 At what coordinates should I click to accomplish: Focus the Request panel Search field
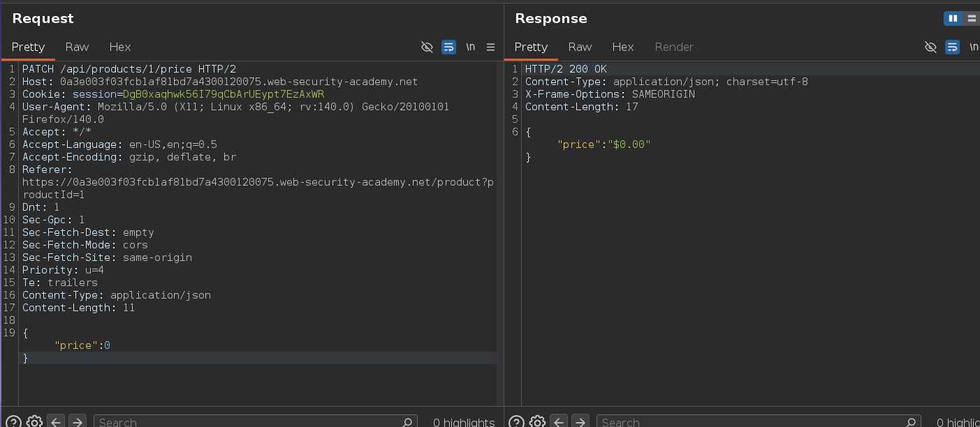pyautogui.click(x=256, y=422)
